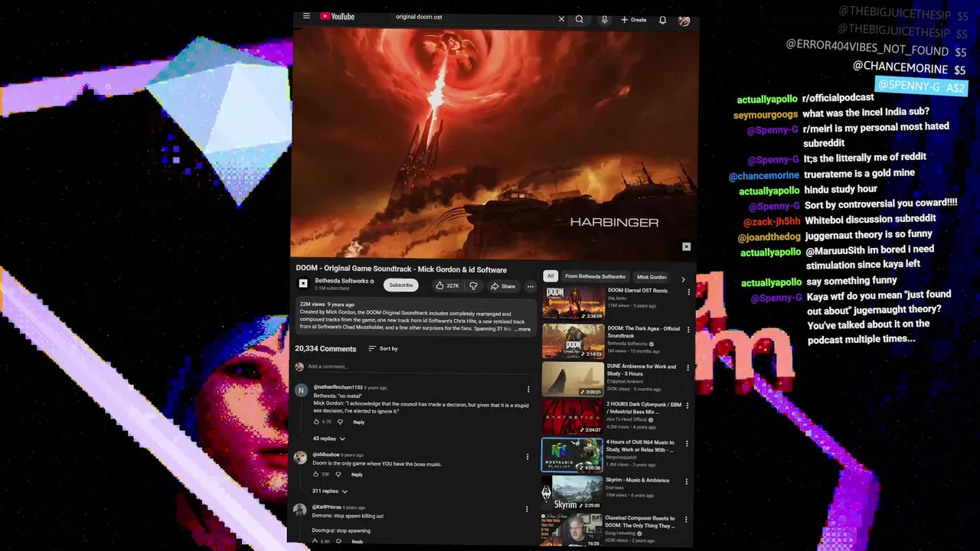Clear the search box with the X icon
980x551 pixels.
[x=561, y=19]
